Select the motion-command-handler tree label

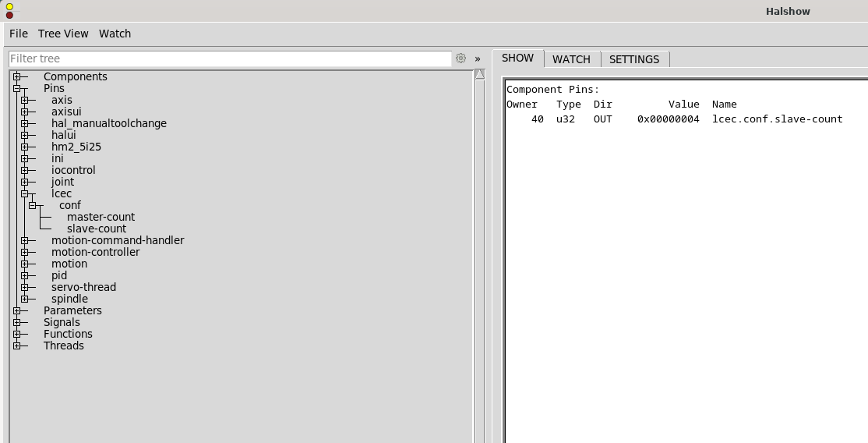(118, 240)
